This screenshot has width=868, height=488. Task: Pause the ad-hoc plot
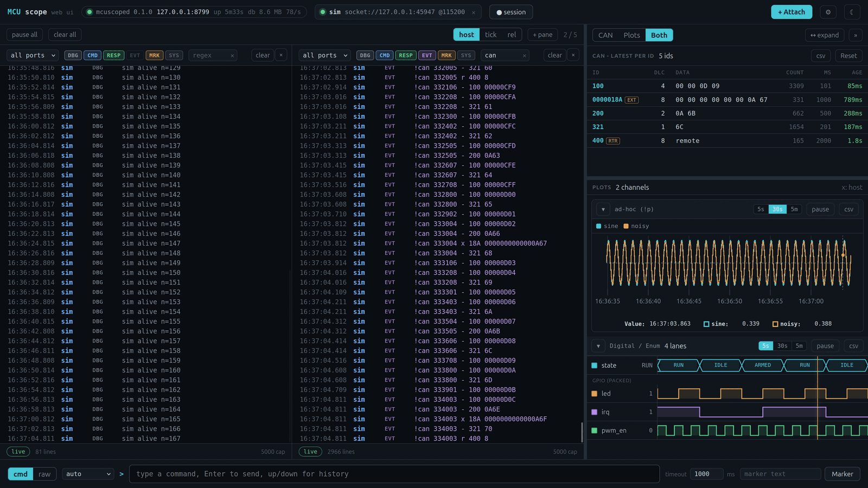pyautogui.click(x=820, y=209)
